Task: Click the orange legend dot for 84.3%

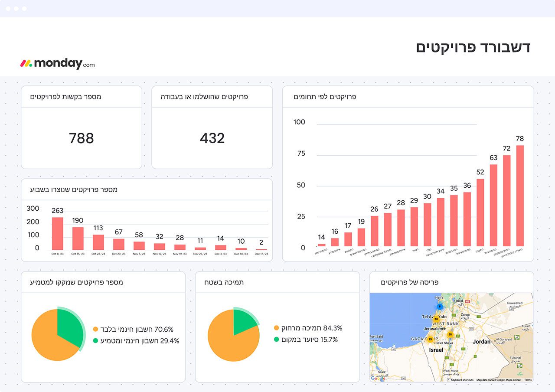Action: (x=277, y=328)
